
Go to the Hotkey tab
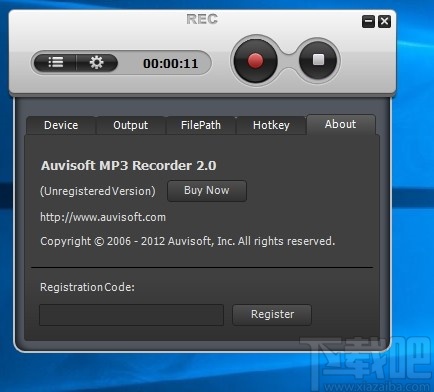coord(271,125)
